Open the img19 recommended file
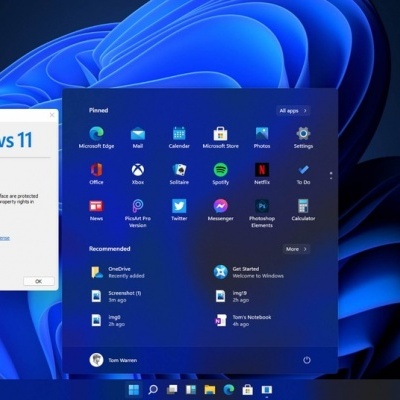 pos(232,296)
